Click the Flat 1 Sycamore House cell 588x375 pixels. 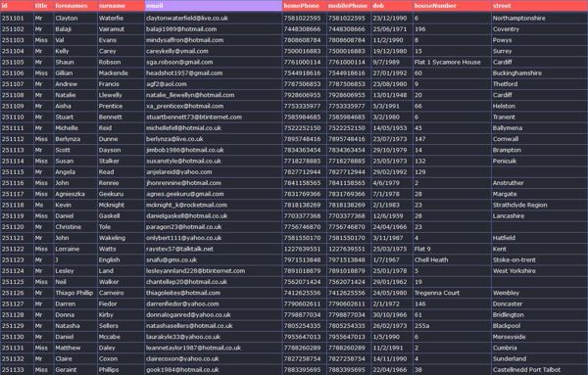tap(452, 62)
